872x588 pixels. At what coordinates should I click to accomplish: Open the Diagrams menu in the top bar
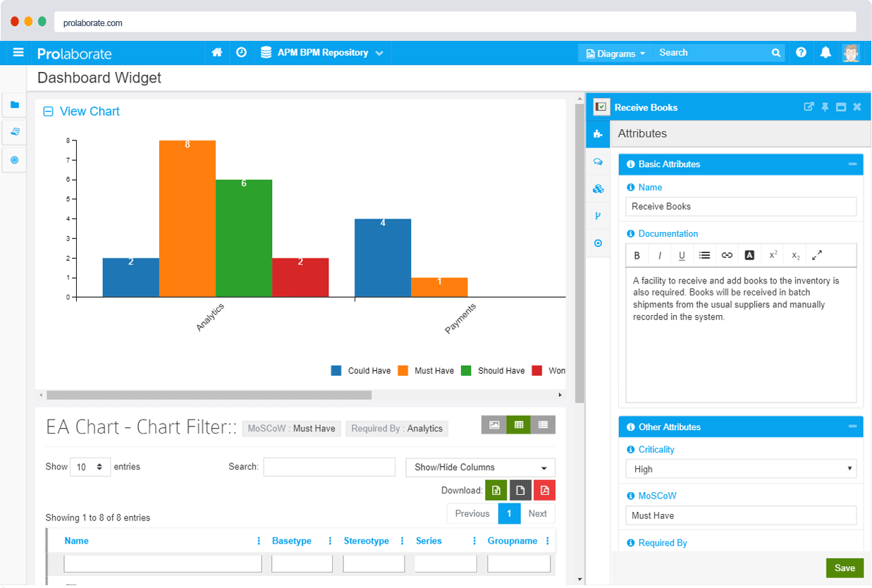(x=614, y=52)
